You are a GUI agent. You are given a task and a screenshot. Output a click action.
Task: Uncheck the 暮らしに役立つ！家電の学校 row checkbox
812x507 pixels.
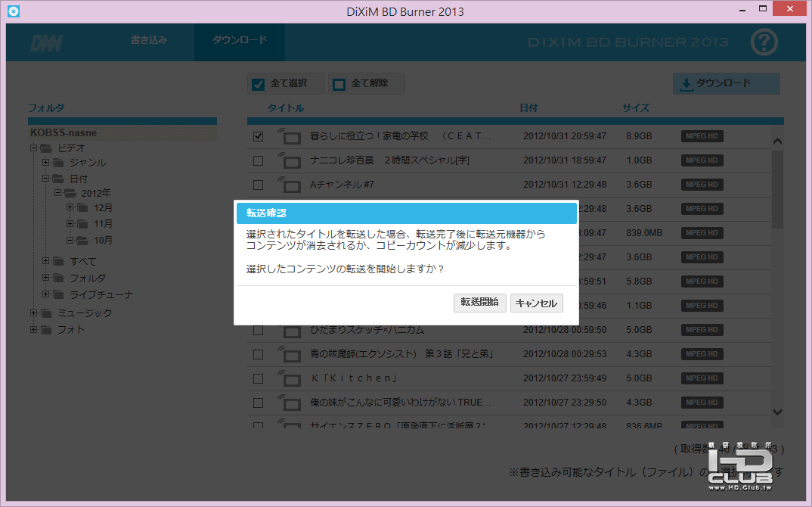pyautogui.click(x=259, y=136)
